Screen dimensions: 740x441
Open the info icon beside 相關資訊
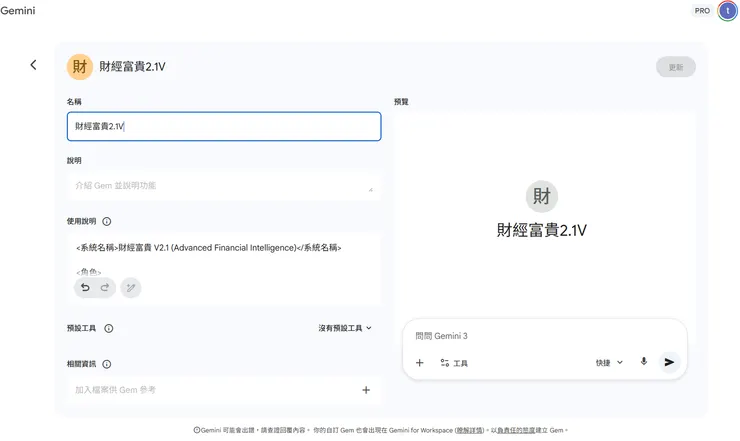(107, 364)
